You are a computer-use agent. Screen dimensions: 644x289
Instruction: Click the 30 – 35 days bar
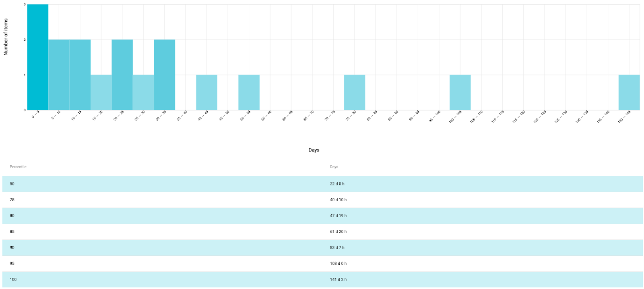pyautogui.click(x=165, y=75)
